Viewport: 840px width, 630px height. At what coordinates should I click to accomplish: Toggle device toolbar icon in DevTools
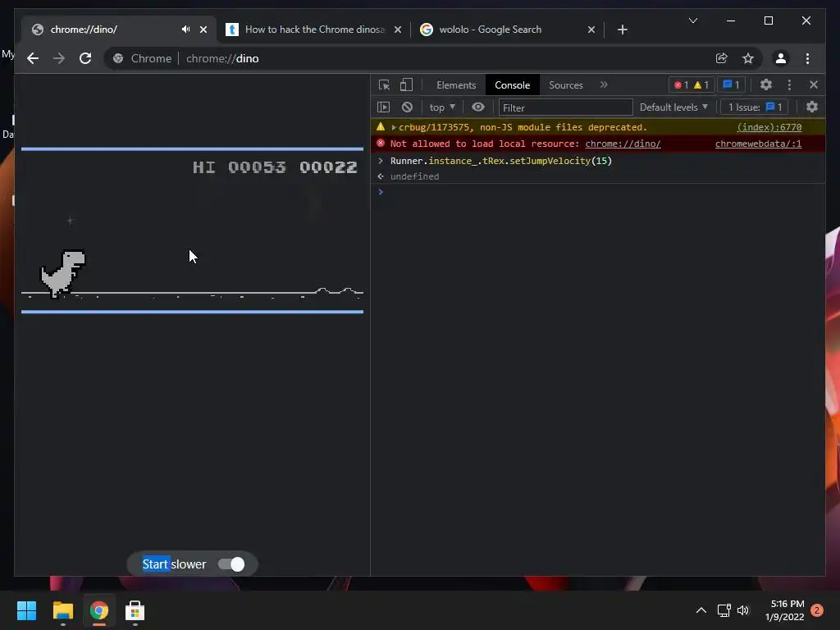(407, 84)
